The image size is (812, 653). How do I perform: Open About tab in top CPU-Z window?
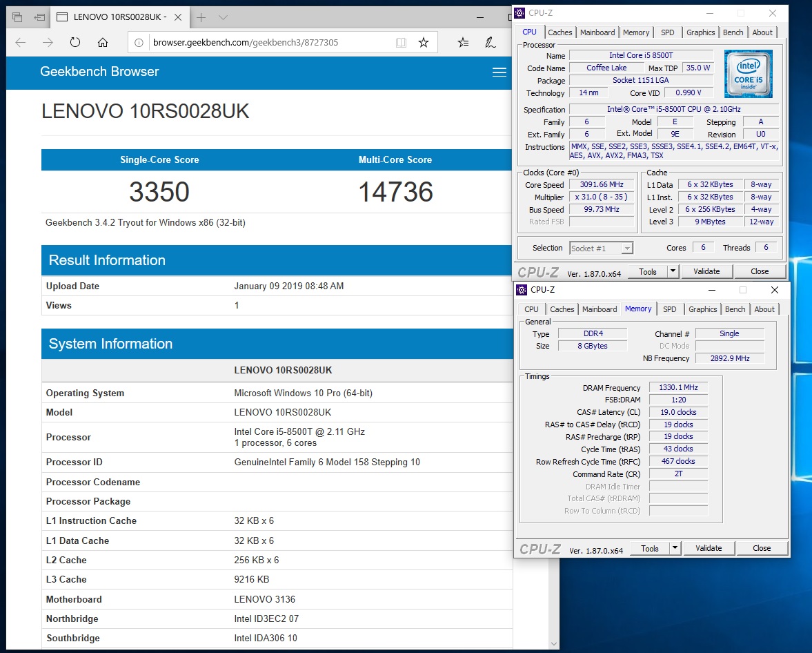pos(762,32)
